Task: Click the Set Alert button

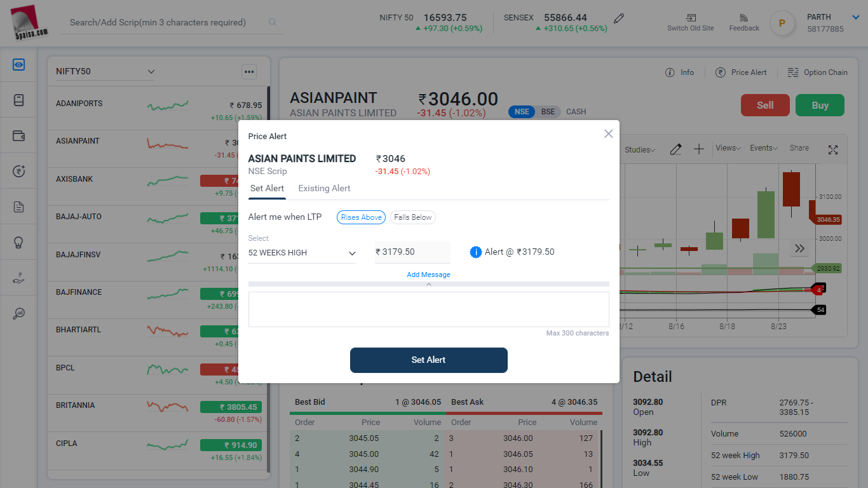Action: [429, 360]
